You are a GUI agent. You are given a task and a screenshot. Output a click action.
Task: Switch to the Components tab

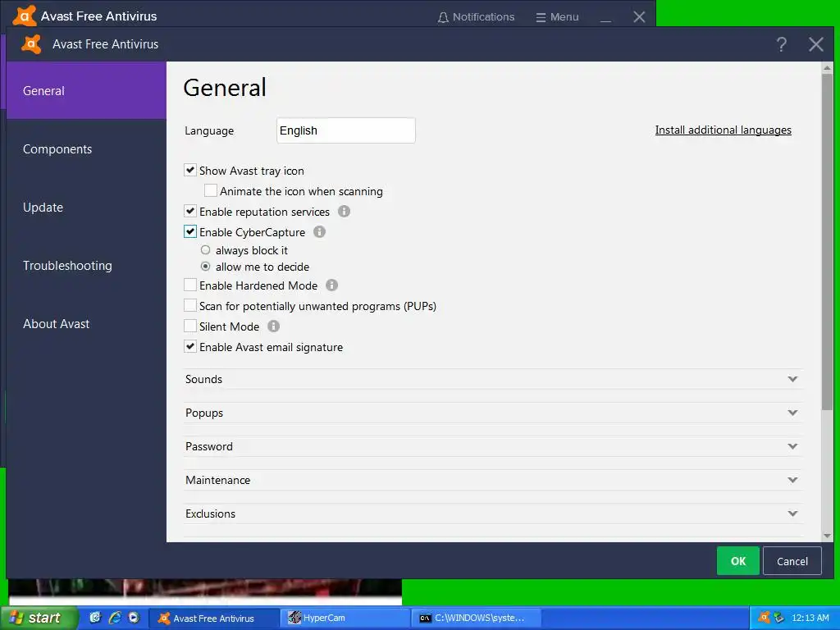86,149
